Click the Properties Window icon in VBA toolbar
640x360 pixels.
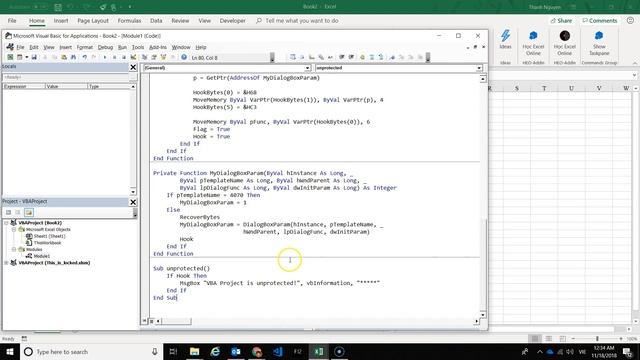click(x=154, y=58)
